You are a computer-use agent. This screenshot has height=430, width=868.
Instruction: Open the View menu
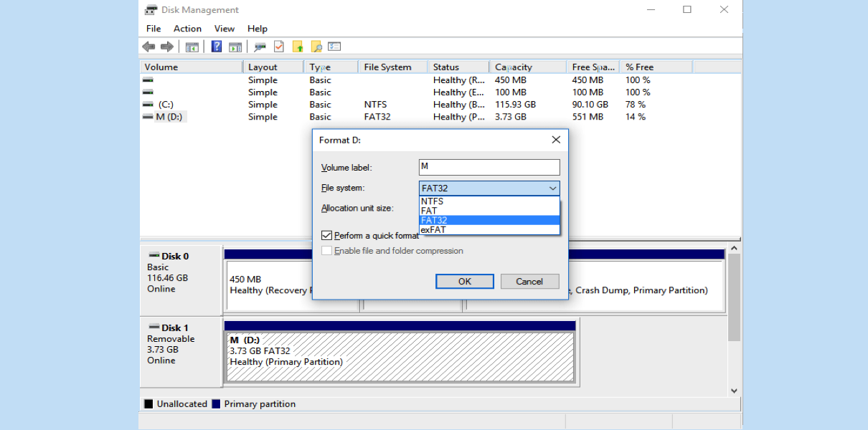[225, 29]
